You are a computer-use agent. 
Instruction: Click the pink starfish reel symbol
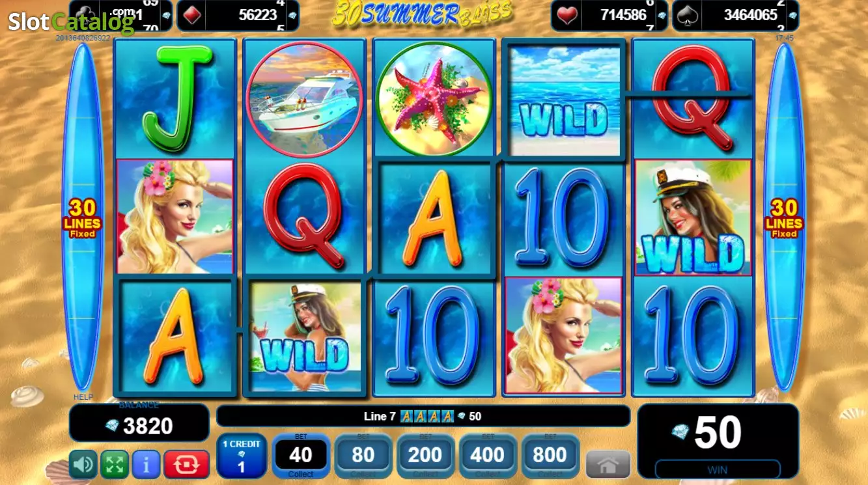click(434, 98)
